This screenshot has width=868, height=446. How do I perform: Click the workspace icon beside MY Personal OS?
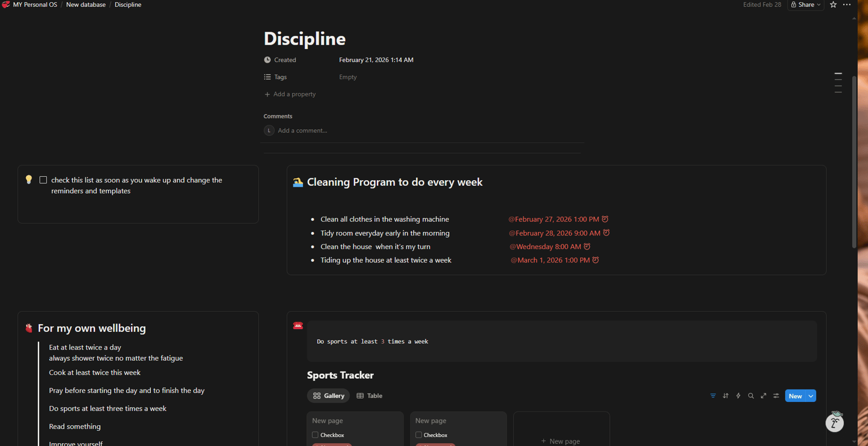(6, 5)
